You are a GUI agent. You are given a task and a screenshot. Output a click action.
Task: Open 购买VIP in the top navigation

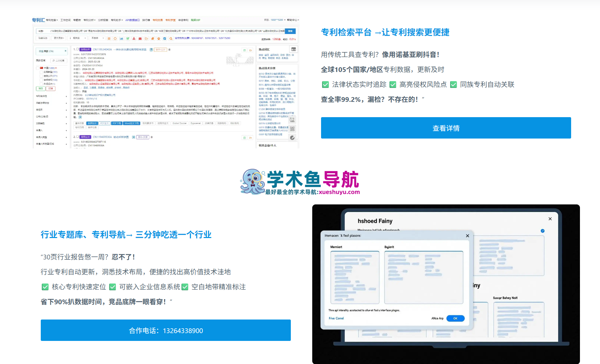coord(196,20)
